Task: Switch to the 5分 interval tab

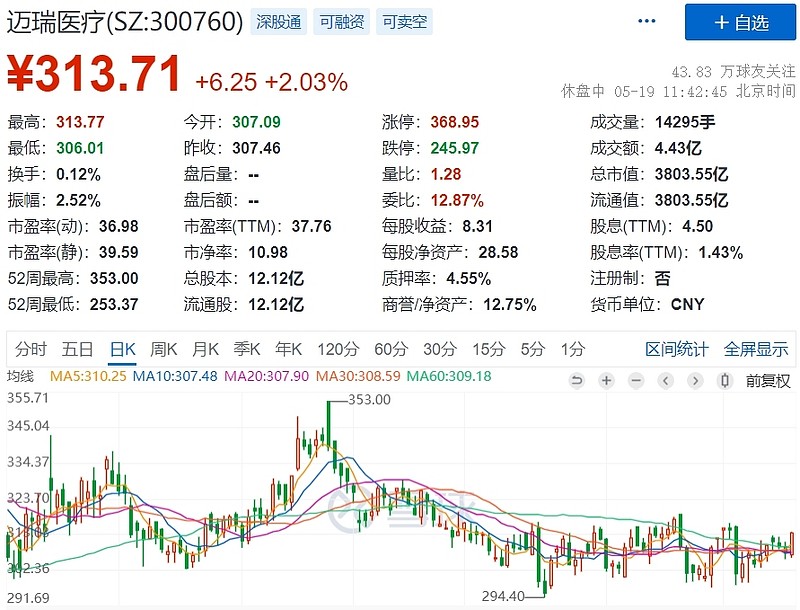Action: [x=533, y=349]
